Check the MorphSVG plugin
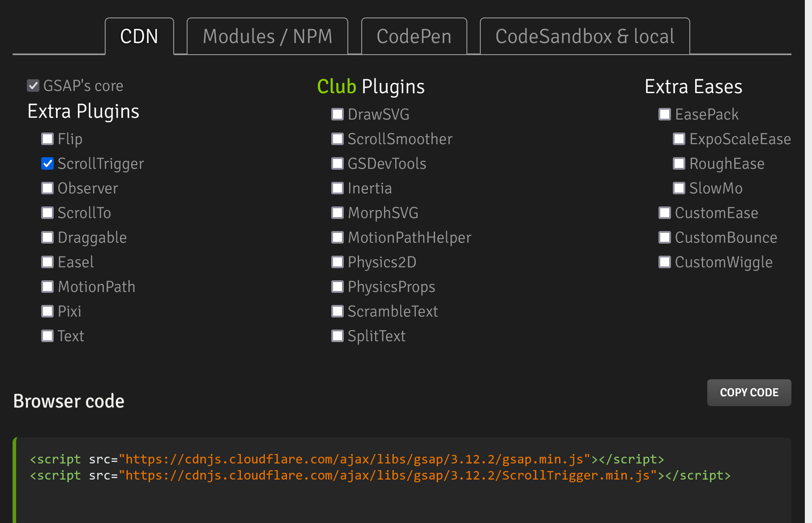 (337, 213)
